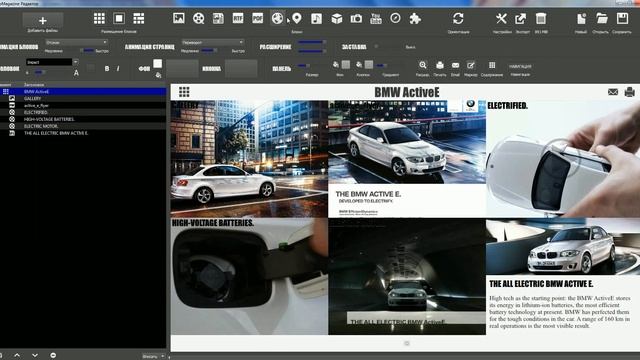The image size is (640, 360).
Task: Select the BMW ActiveE row in list
Action: 83,91
